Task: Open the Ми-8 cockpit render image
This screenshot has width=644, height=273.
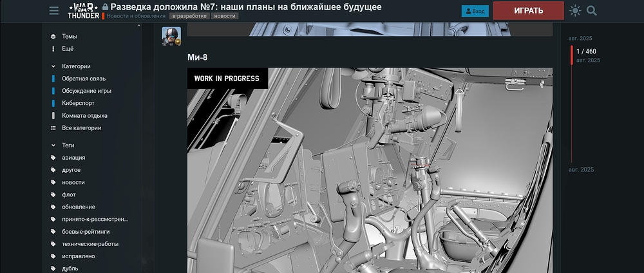Action: click(370, 171)
